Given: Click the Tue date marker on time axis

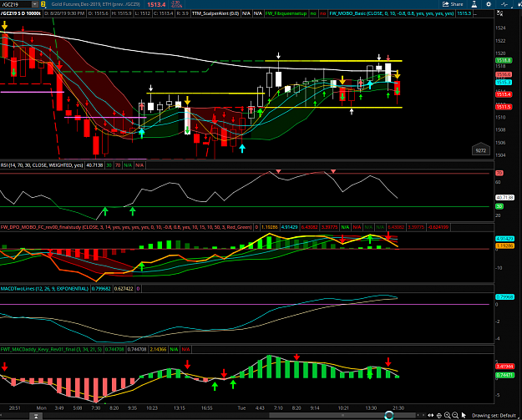Looking at the screenshot, I should [241, 408].
